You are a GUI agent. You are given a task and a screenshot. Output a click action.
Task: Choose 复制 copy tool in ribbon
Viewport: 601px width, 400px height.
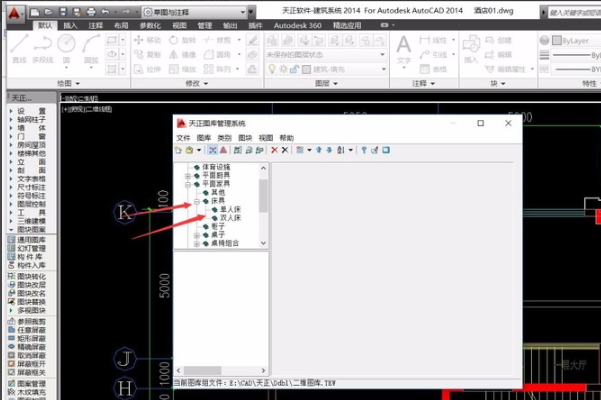147,54
